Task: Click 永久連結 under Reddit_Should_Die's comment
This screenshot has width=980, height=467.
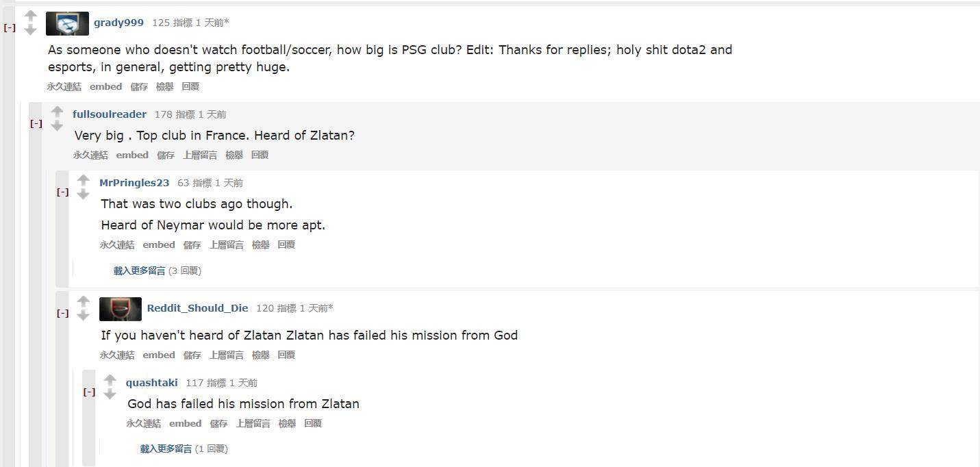Action: (x=116, y=355)
